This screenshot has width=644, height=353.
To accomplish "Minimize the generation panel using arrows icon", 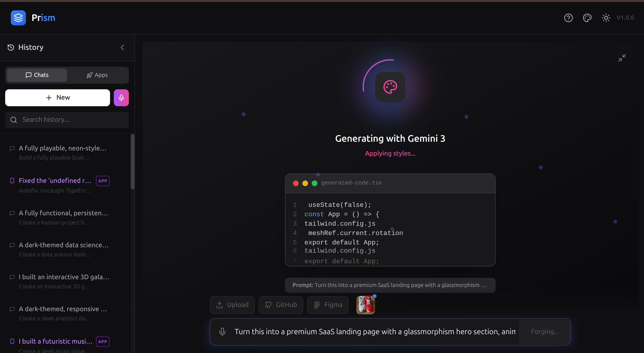I will tap(622, 58).
